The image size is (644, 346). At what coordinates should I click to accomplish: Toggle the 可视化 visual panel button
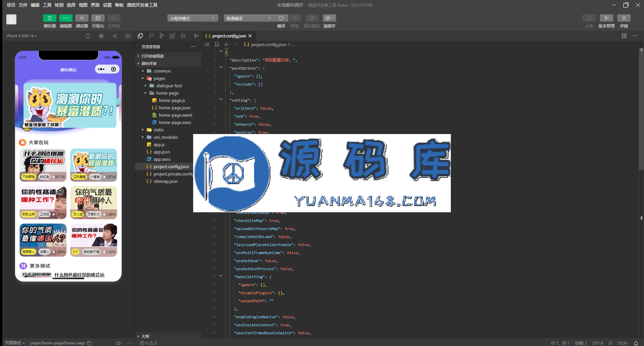coord(98,18)
